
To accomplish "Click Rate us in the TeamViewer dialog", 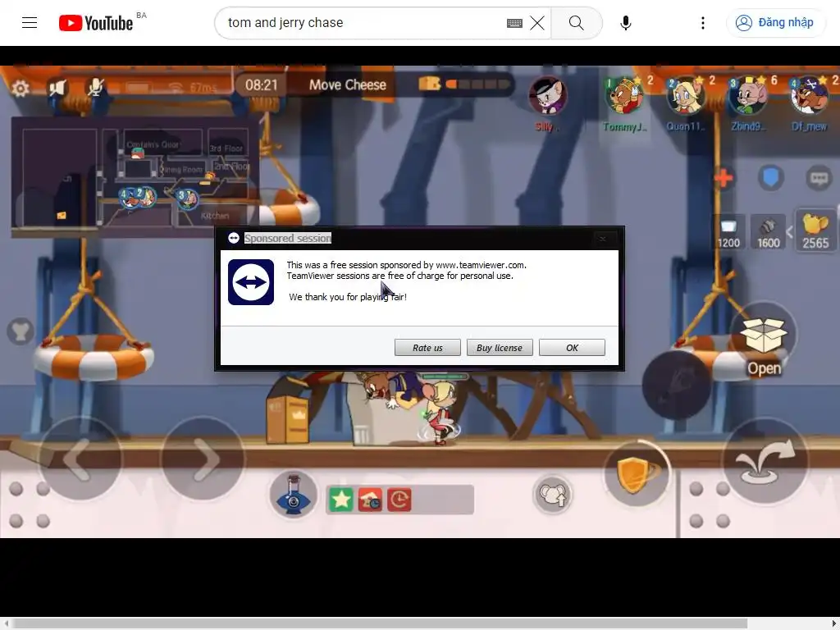I will (427, 348).
